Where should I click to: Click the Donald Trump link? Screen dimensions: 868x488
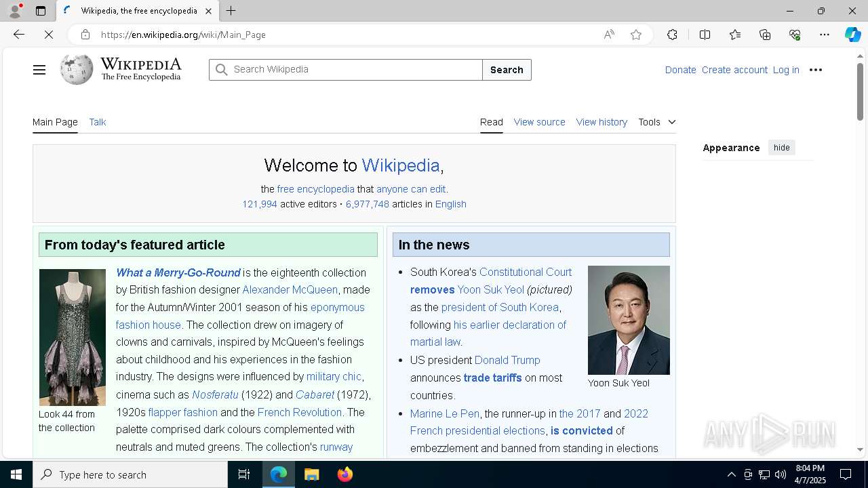click(507, 360)
